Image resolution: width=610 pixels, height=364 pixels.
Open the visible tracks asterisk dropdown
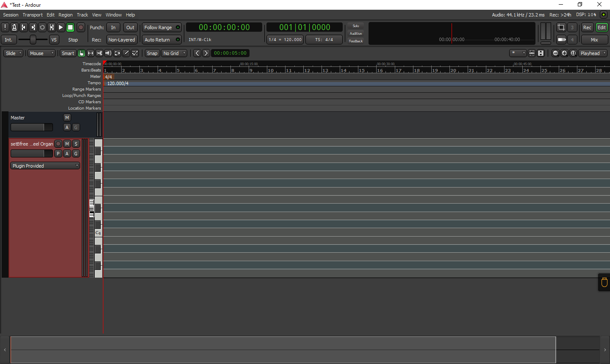tap(518, 53)
